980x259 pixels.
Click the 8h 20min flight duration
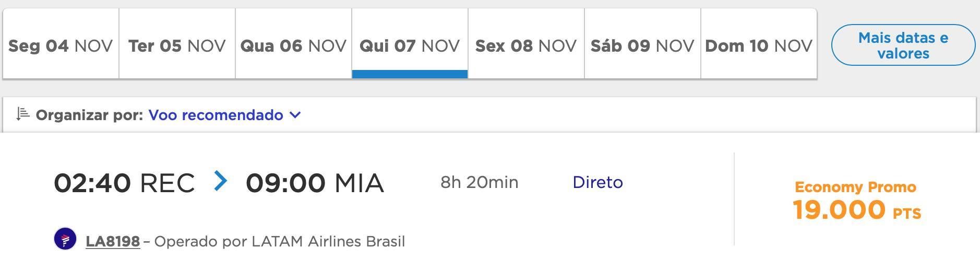click(480, 182)
